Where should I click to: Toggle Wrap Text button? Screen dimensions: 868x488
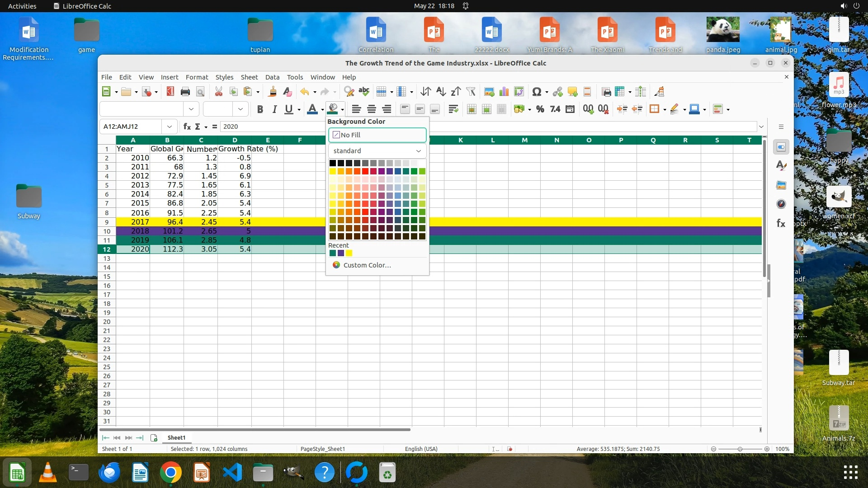click(x=453, y=109)
